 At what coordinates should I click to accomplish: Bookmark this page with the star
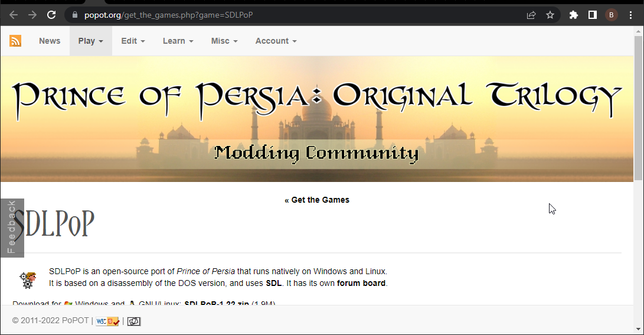click(550, 15)
